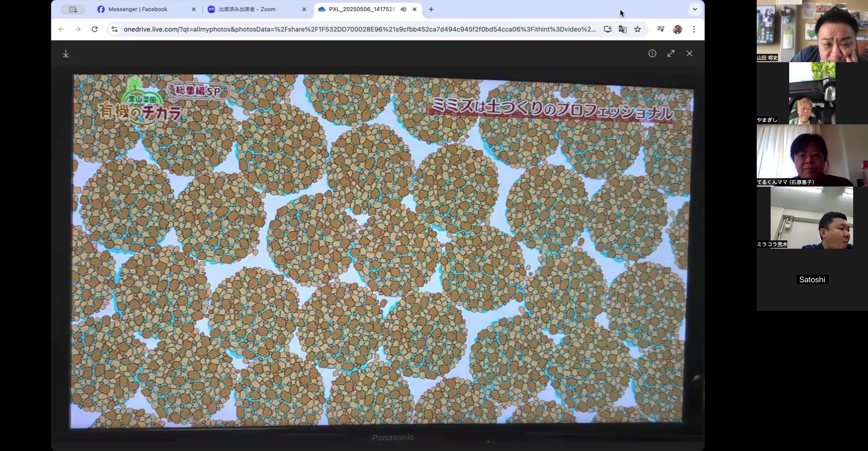
Task: Download the video from OneDrive viewer
Action: click(x=66, y=54)
